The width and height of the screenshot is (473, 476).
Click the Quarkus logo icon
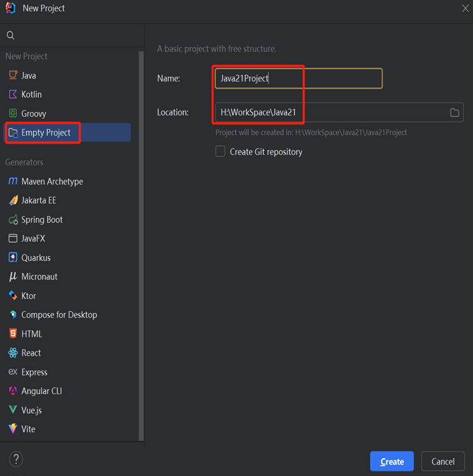pyautogui.click(x=13, y=257)
